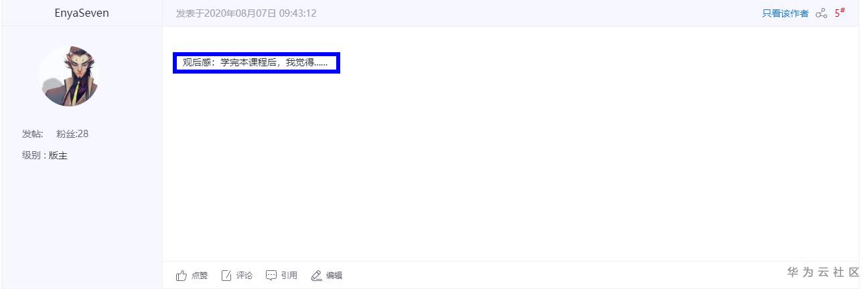Image resolution: width=868 pixels, height=289 pixels.
Task: Click the red 5# floor number
Action: point(839,13)
